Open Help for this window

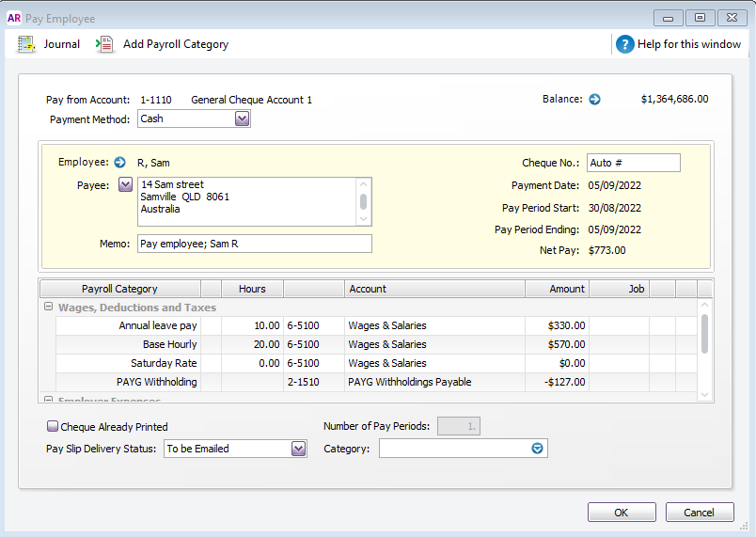(x=625, y=44)
